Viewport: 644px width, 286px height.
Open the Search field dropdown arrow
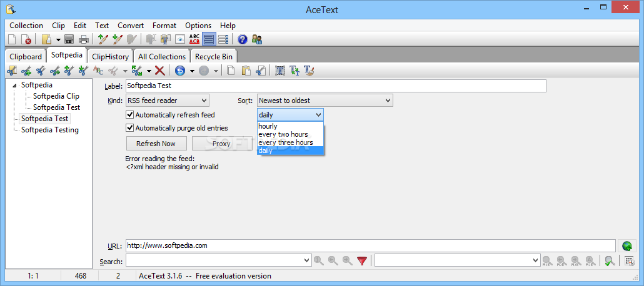307,260
